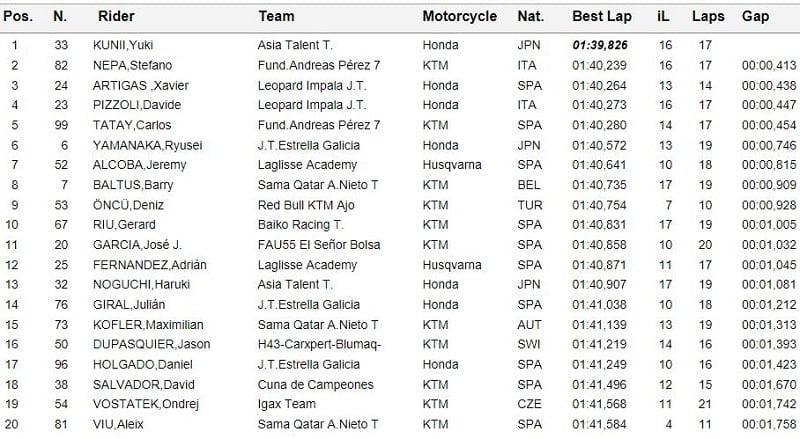Click the Nat. column header
This screenshot has width=800, height=439.
click(530, 17)
